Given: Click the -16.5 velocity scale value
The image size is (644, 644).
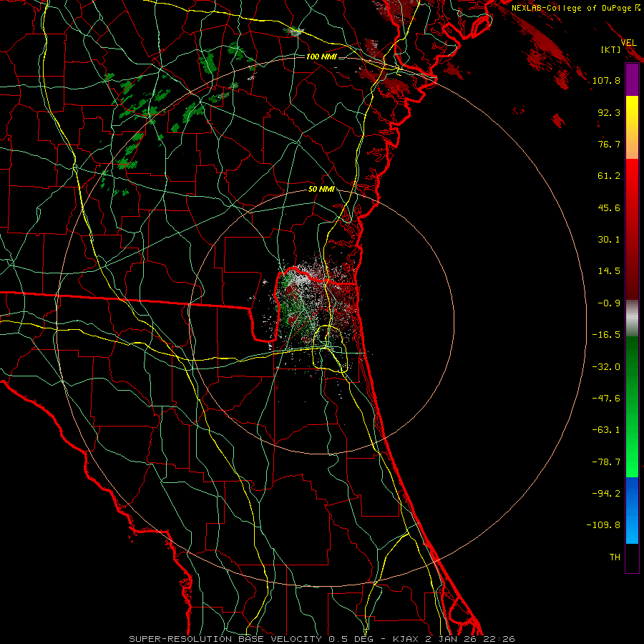Looking at the screenshot, I should click(606, 335).
